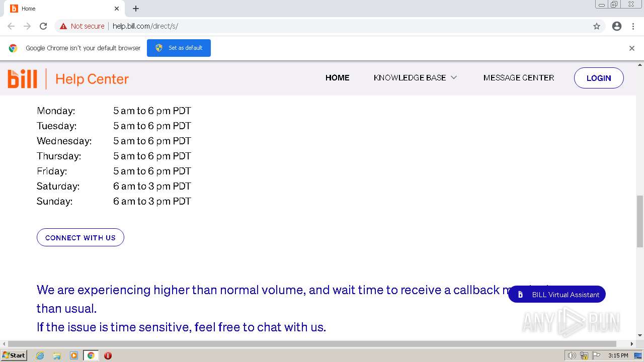Image resolution: width=644 pixels, height=362 pixels.
Task: Close the Home tab
Action: (x=117, y=9)
